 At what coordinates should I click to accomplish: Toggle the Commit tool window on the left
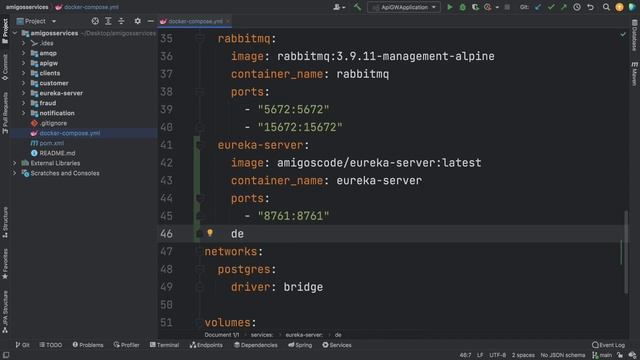[x=5, y=67]
